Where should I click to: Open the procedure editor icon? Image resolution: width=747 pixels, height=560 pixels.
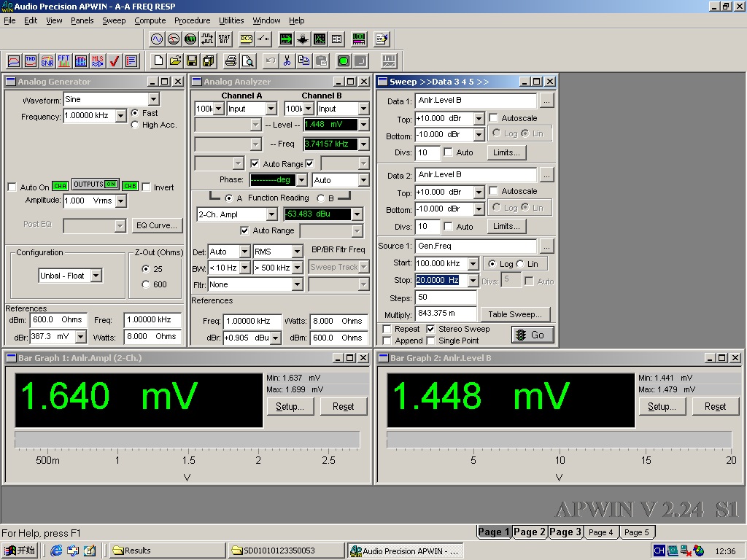(x=382, y=39)
